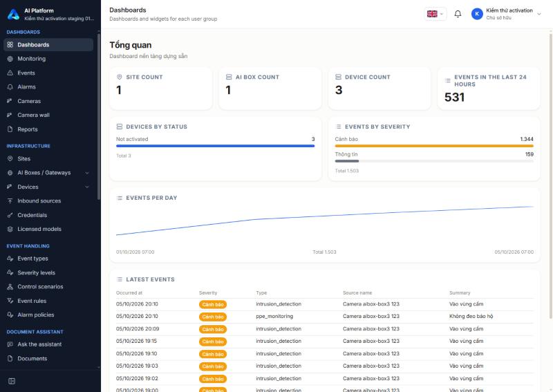
Task: Click the Không đeo bảo hộ summary
Action: point(471,317)
